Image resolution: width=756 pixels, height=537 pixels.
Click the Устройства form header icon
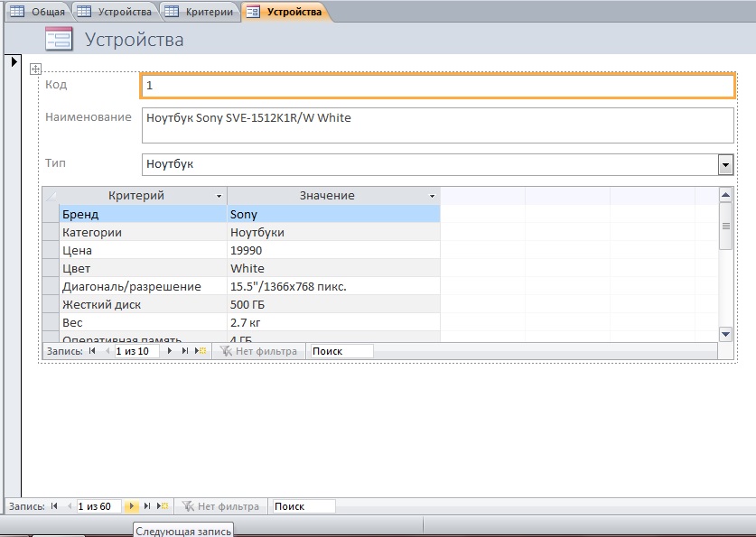pos(59,39)
